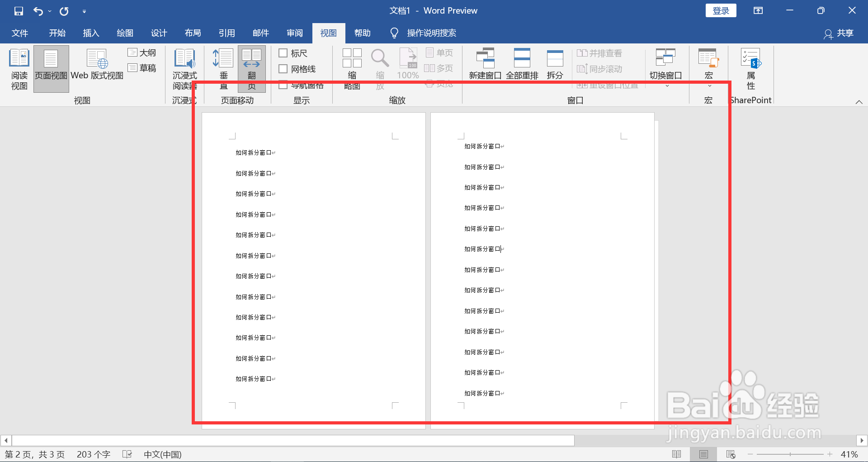Click the 登录 button
This screenshot has width=868, height=462.
point(721,11)
